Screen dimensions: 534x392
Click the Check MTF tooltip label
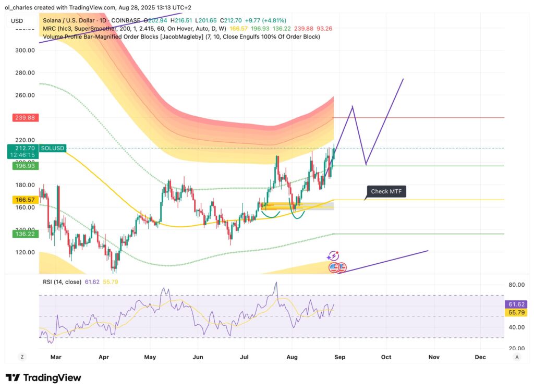point(386,191)
